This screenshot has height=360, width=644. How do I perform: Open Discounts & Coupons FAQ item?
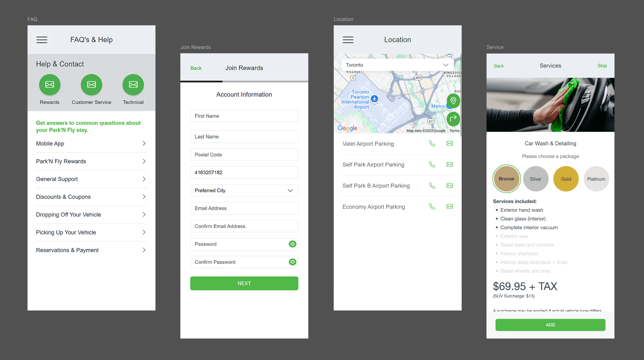[x=91, y=197]
